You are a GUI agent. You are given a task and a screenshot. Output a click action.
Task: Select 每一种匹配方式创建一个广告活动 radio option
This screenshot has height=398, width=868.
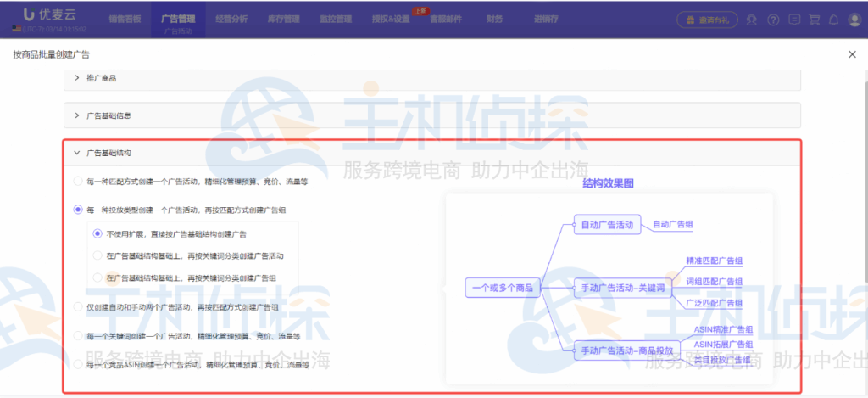click(78, 182)
